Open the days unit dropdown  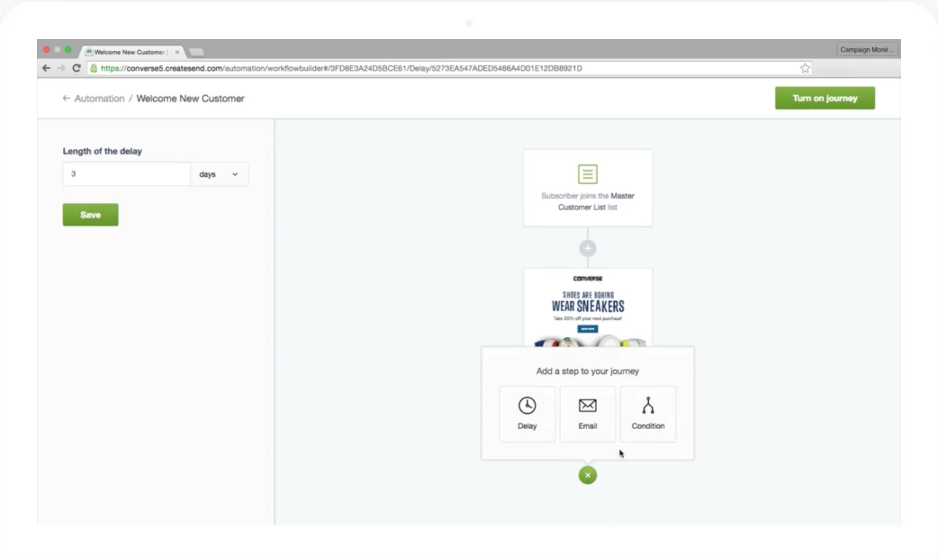[x=219, y=174]
